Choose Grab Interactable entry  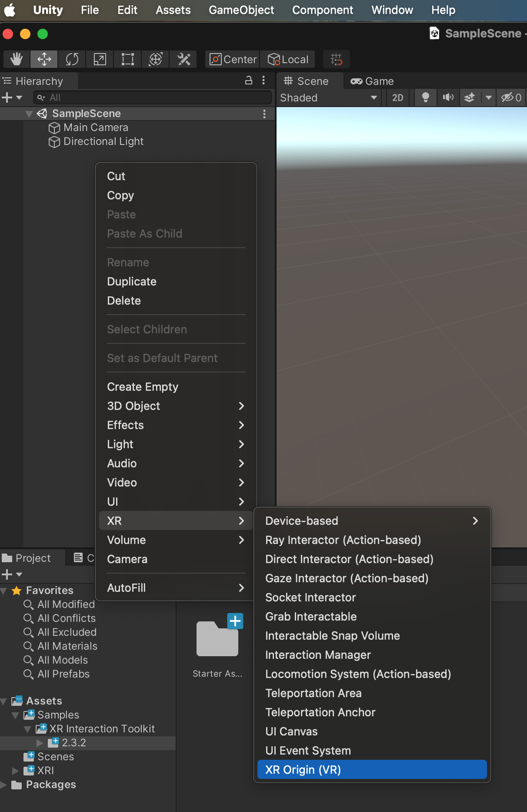(x=372, y=617)
